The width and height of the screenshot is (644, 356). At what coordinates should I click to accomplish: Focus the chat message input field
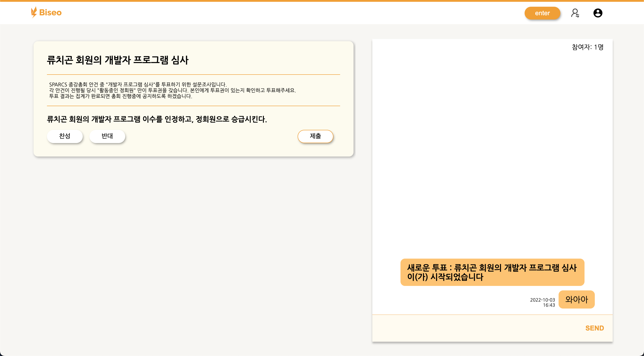point(475,328)
